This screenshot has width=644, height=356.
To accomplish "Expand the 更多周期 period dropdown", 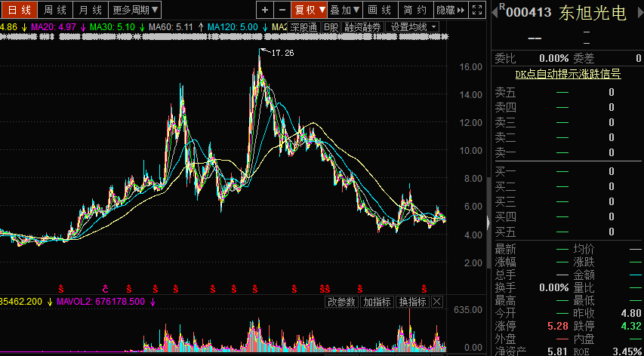I will click(x=135, y=10).
